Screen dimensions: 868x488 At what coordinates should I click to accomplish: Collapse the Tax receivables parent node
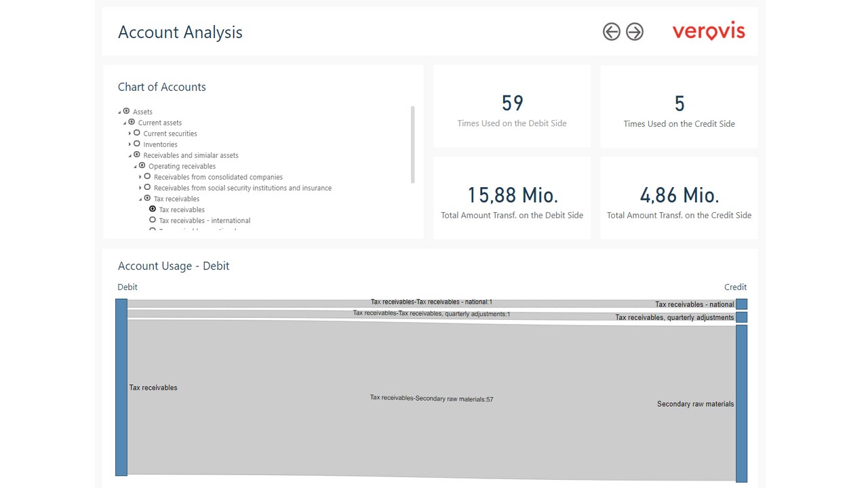141,199
